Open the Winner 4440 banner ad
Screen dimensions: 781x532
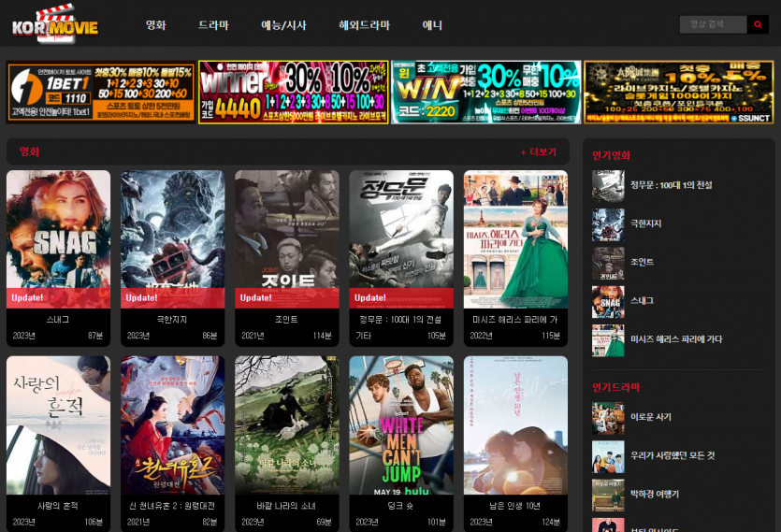pyautogui.click(x=293, y=93)
